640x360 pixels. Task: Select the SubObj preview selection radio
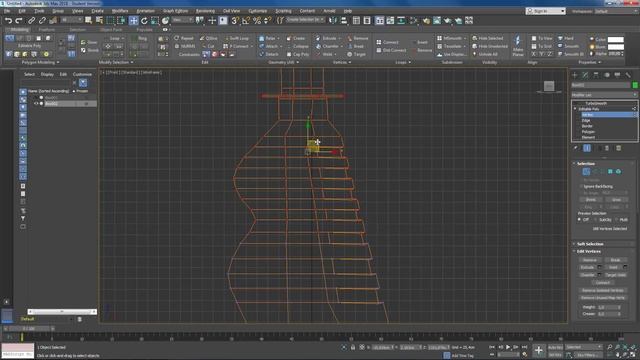pyautogui.click(x=596, y=220)
